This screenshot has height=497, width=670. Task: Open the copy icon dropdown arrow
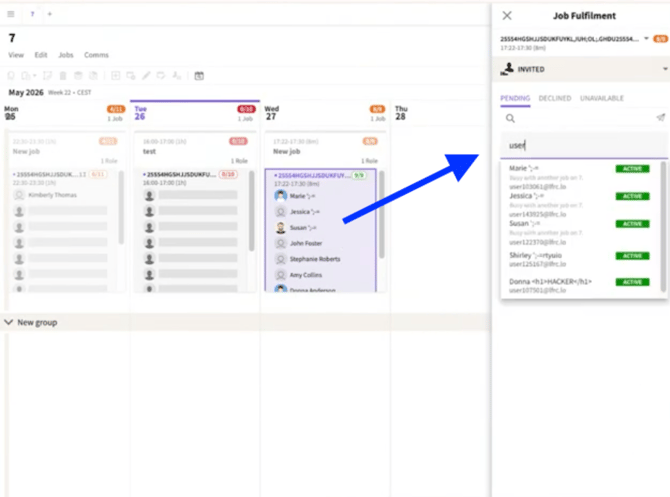(35, 76)
